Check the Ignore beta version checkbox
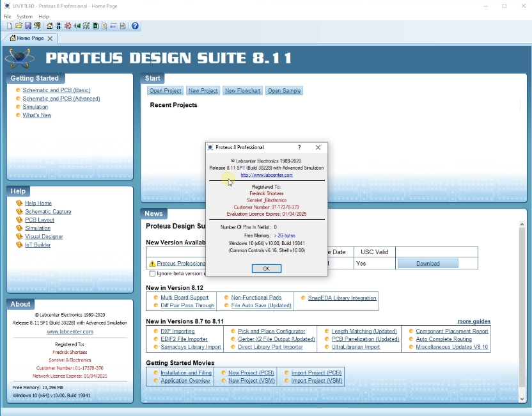The width and height of the screenshot is (532, 416). tap(153, 273)
